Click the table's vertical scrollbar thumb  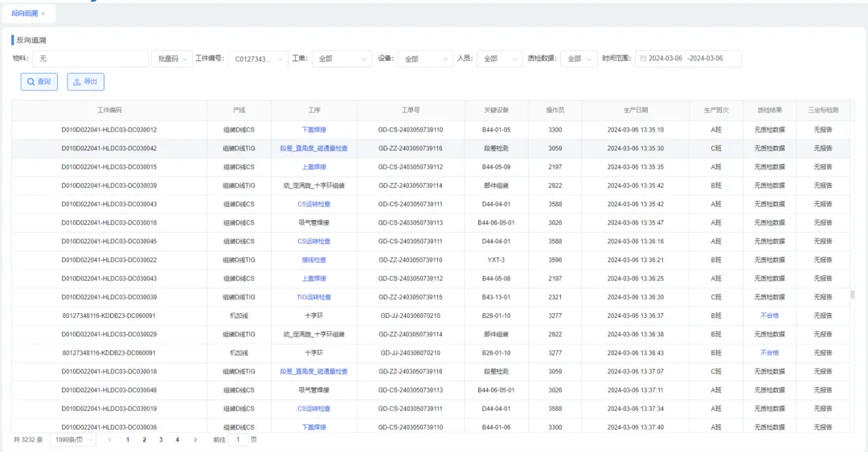pos(853,295)
